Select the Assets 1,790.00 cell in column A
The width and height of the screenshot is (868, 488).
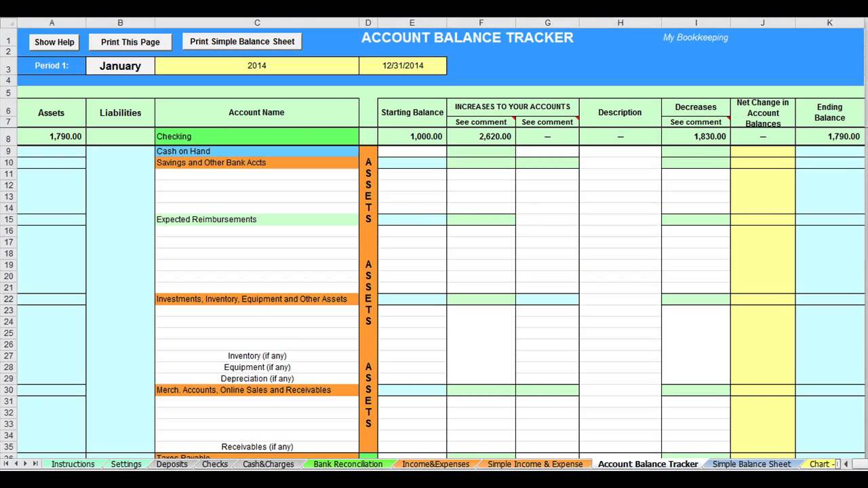(52, 136)
